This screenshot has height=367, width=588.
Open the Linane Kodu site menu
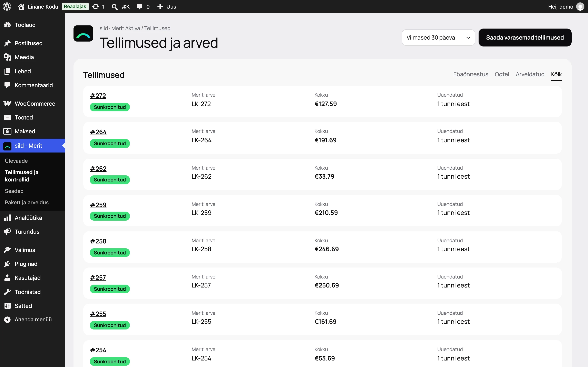[x=38, y=7]
